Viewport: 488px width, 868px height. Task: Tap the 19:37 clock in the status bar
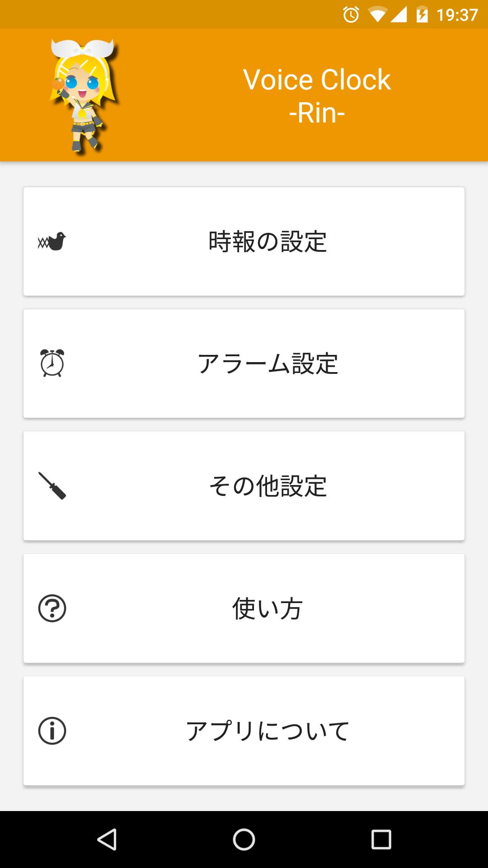pyautogui.click(x=457, y=15)
